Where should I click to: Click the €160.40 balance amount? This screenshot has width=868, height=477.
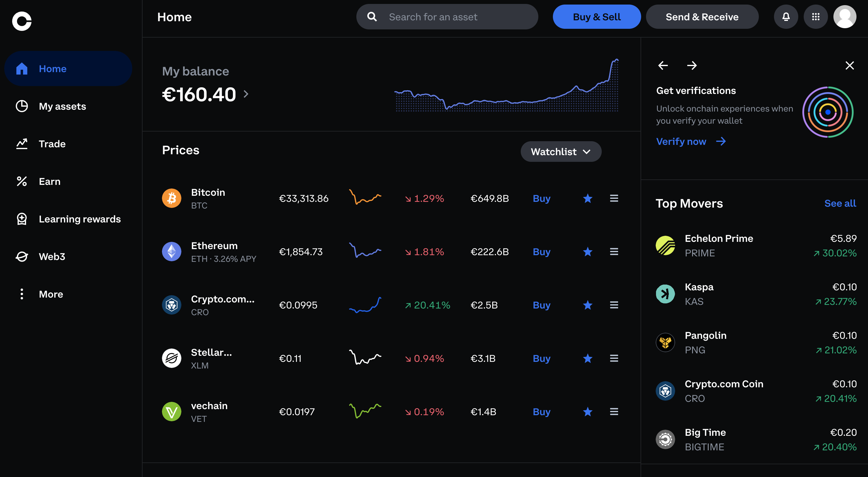(x=199, y=94)
